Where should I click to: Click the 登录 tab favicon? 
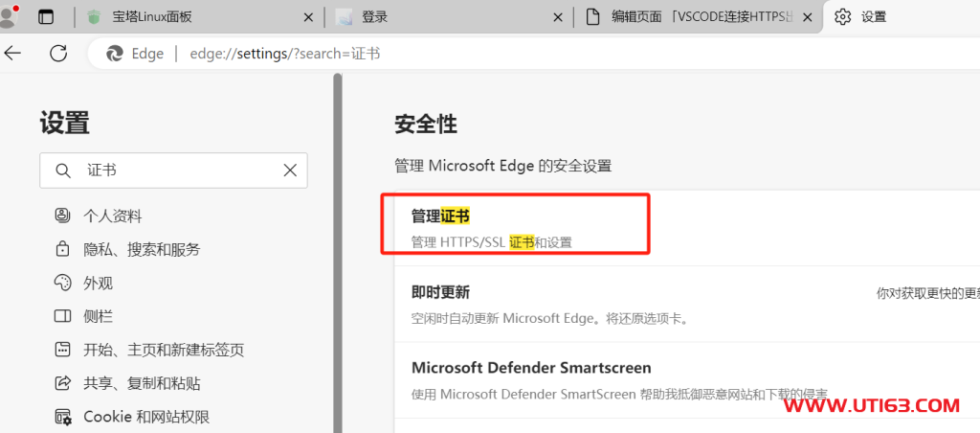point(345,17)
